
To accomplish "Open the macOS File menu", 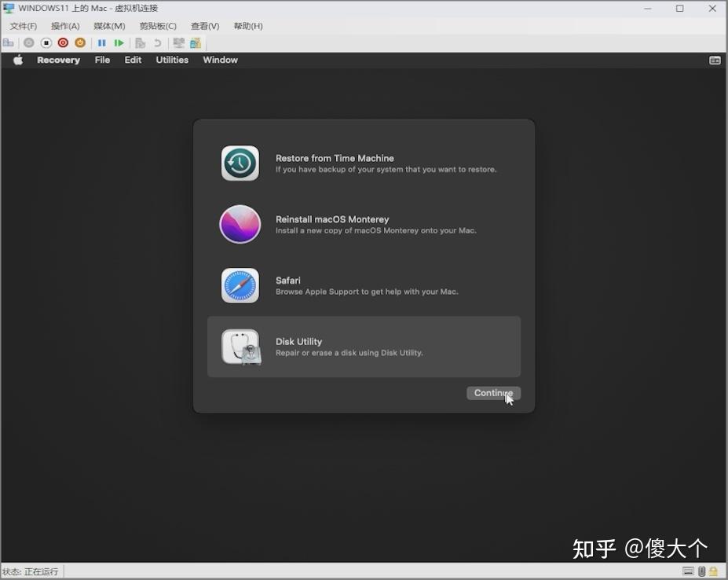I will pos(102,60).
